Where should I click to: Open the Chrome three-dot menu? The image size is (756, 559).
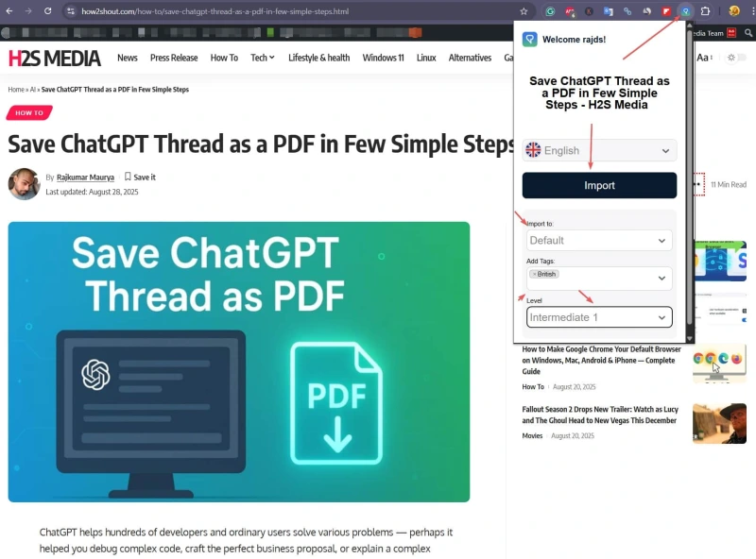[x=752, y=11]
